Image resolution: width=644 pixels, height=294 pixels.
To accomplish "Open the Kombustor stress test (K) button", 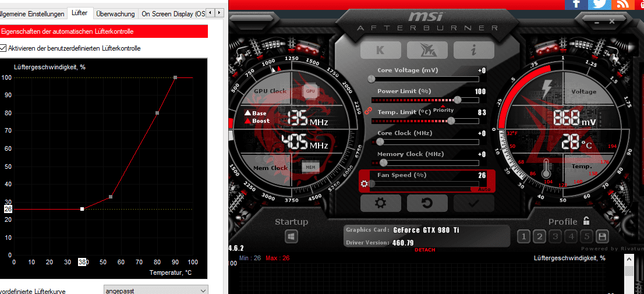I will 380,50.
